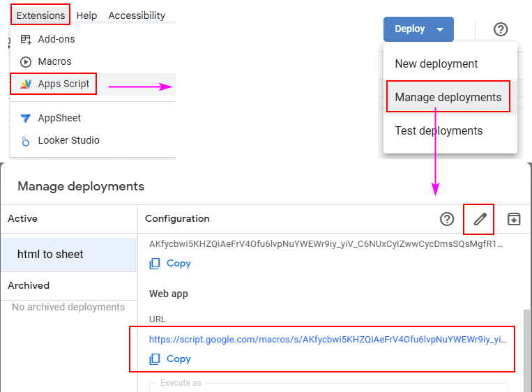532x392 pixels.
Task: Open the script.google.com web app URL link
Action: pyautogui.click(x=327, y=339)
